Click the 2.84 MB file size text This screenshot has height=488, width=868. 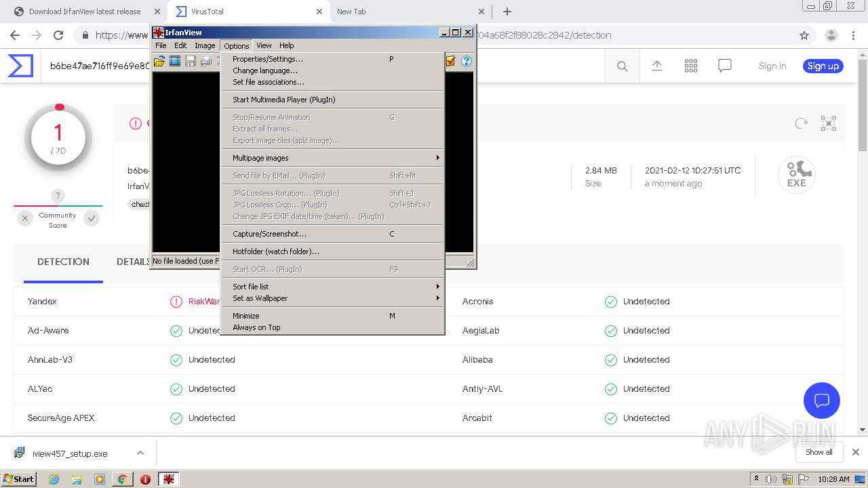click(x=601, y=171)
